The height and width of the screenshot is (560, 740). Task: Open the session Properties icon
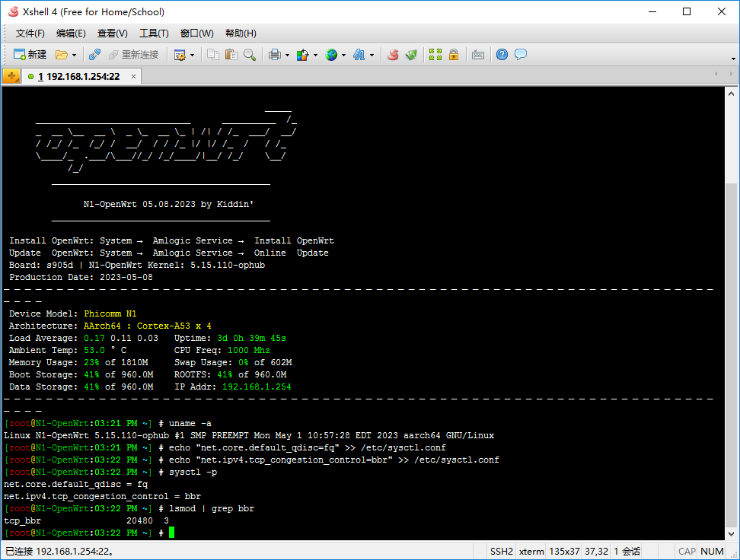(180, 56)
